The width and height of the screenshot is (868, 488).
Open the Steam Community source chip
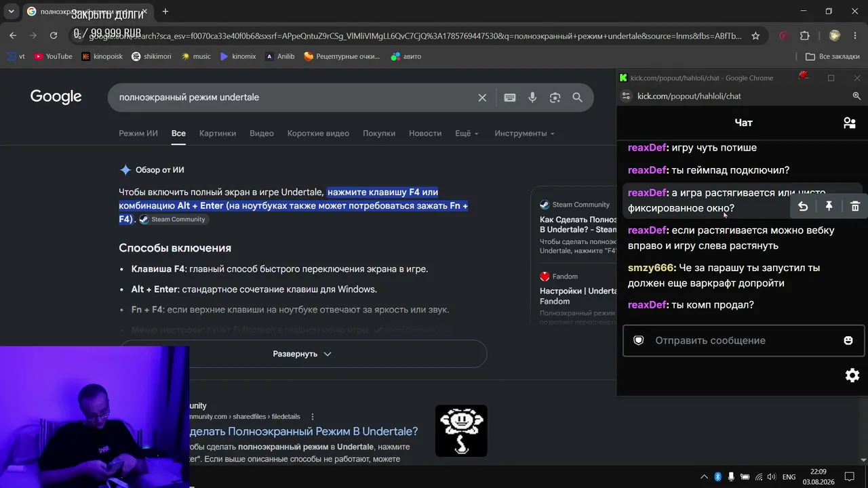coord(173,220)
